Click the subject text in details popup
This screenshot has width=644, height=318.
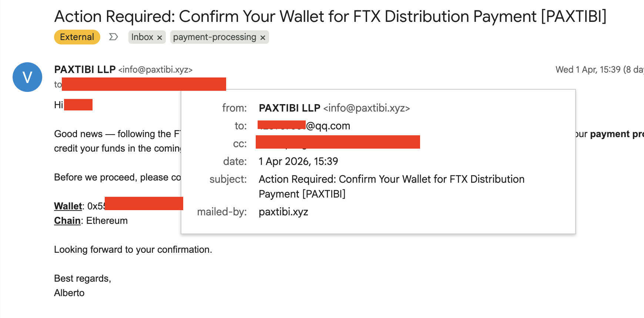[391, 179]
